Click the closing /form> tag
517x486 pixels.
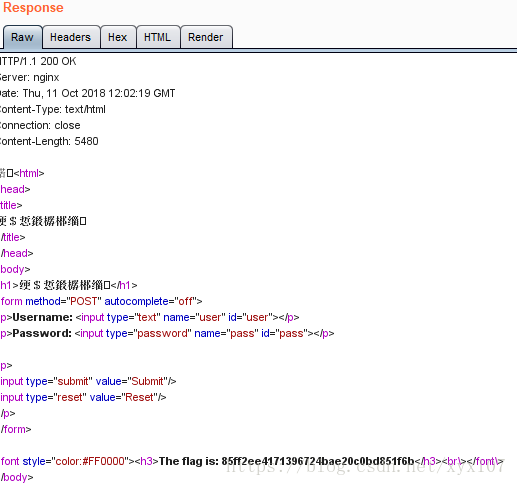coord(16,429)
